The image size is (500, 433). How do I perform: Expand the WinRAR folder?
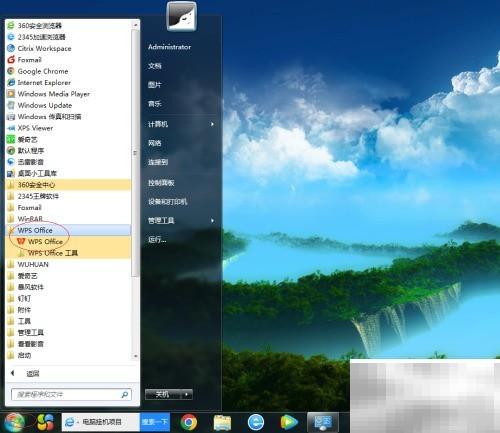tap(68, 219)
